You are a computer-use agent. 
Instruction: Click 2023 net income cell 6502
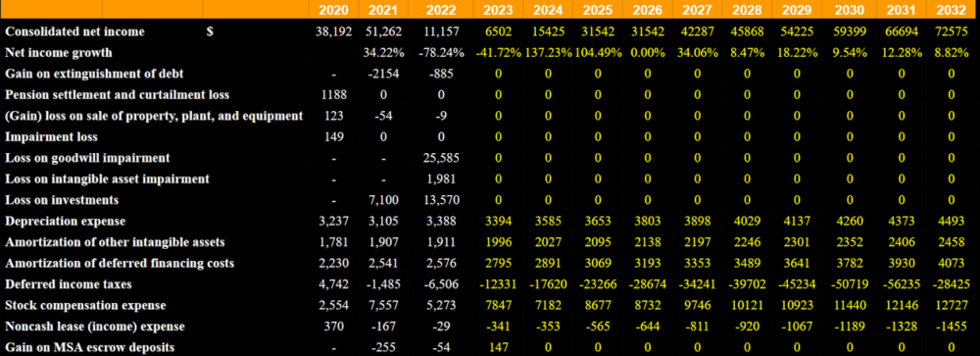(x=498, y=32)
